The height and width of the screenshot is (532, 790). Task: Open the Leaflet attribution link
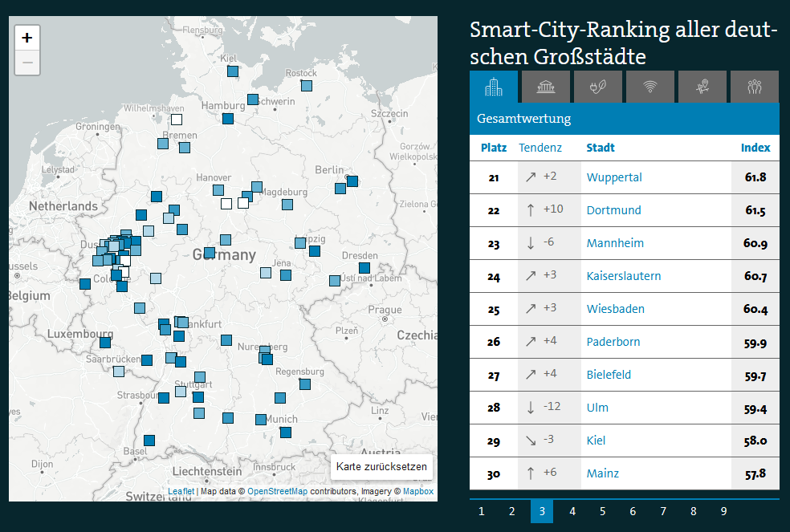coord(181,491)
